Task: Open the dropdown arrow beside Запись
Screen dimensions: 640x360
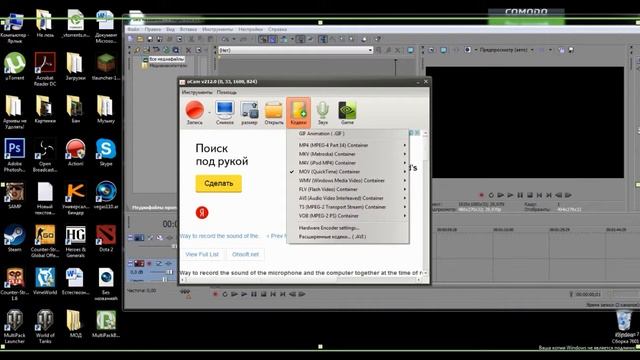Action: [x=209, y=112]
